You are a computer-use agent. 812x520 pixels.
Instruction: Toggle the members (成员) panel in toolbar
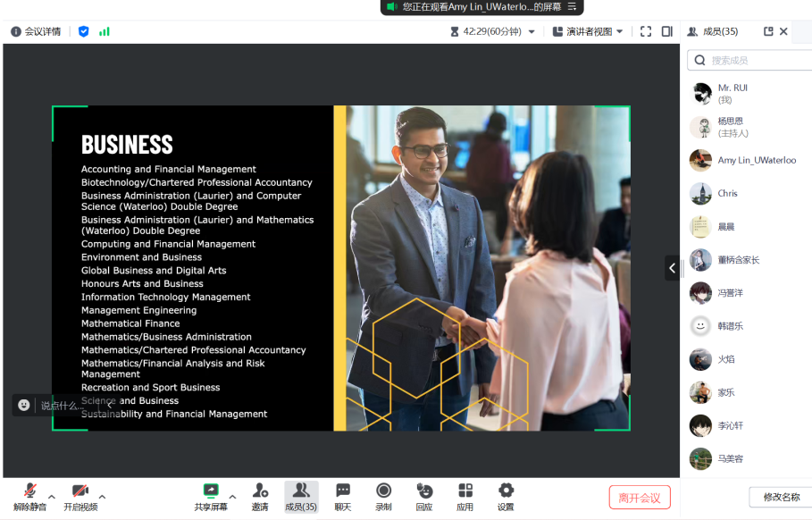(x=301, y=497)
